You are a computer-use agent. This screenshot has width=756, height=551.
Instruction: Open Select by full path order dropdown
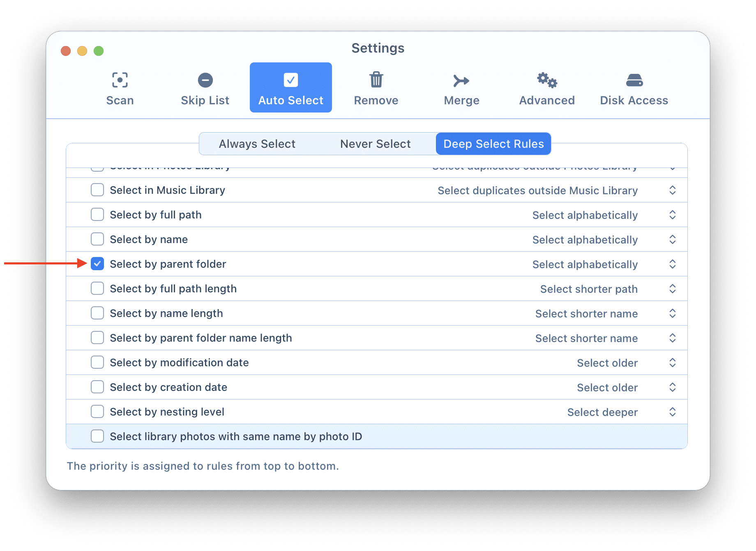[672, 215]
